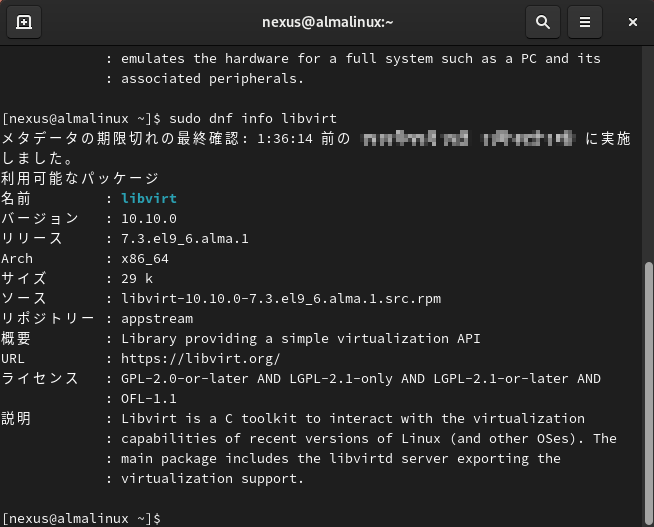Click the highlighted libvirt package name
Viewport: 654px width, 527px height.
click(148, 198)
